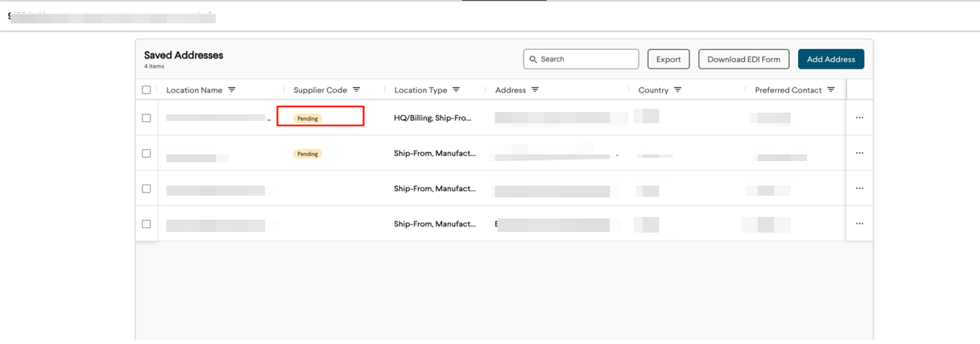
Task: Click the Download EDI Form button
Action: (x=744, y=59)
